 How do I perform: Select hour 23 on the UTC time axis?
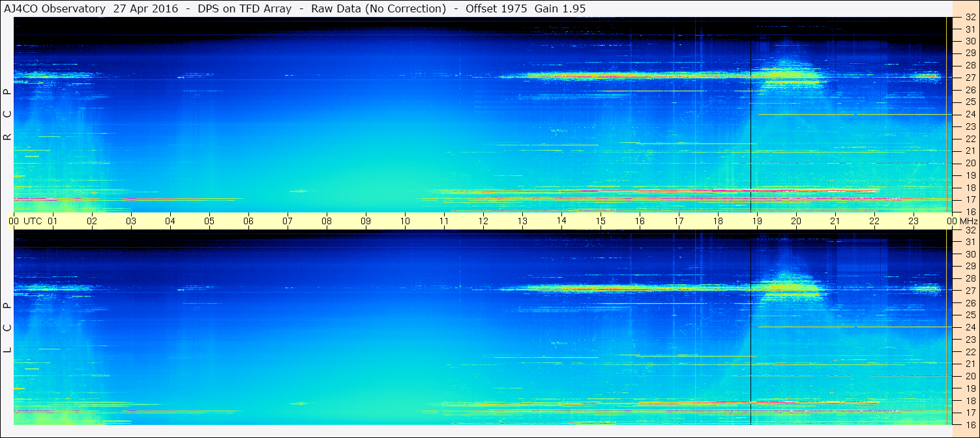(x=913, y=221)
